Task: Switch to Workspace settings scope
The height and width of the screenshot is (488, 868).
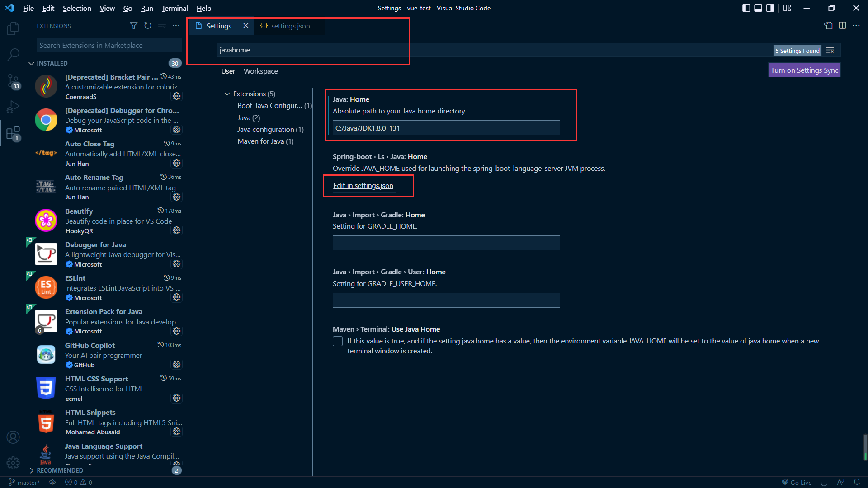Action: [260, 71]
